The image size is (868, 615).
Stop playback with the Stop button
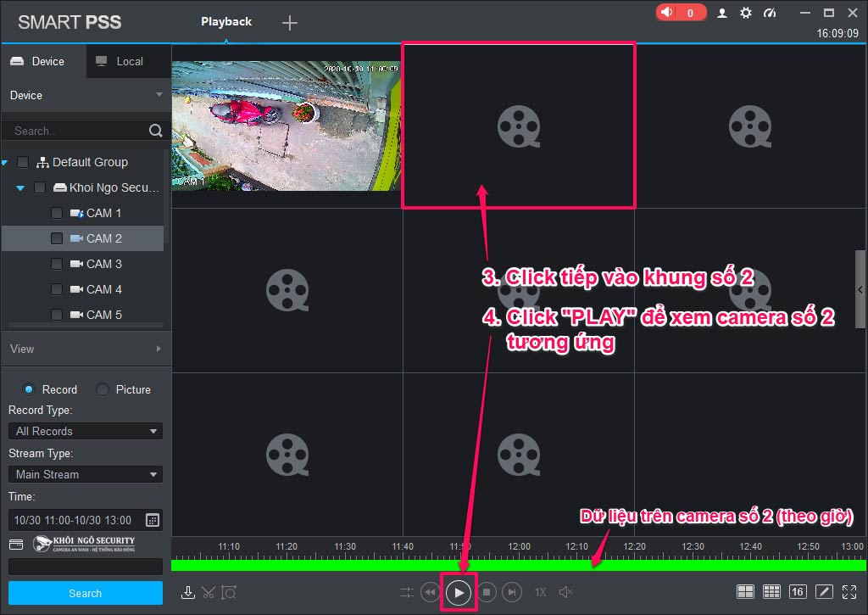point(487,592)
